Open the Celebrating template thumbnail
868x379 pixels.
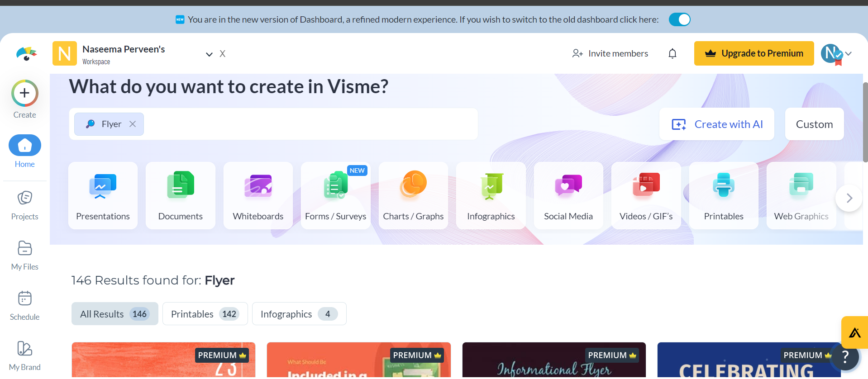click(x=749, y=360)
